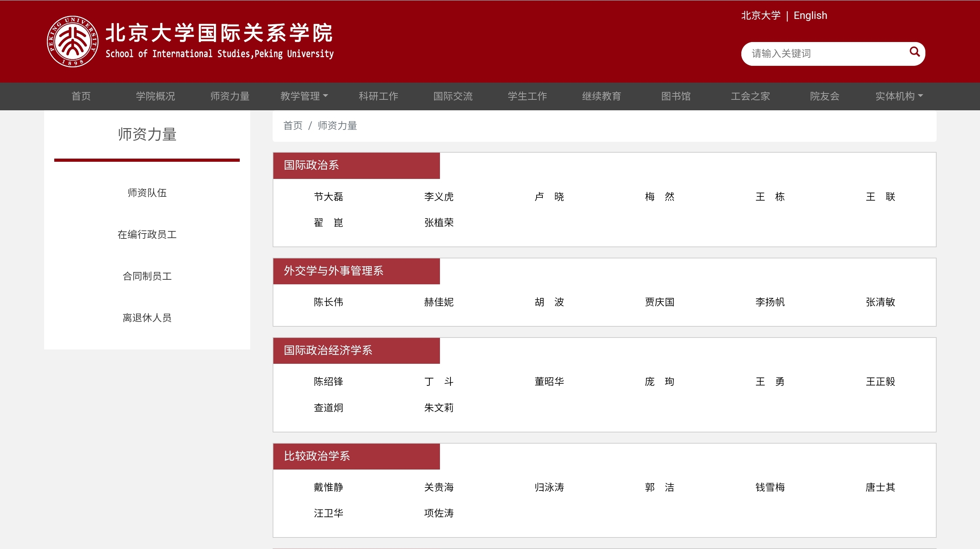Screen dimensions: 980x549
Task: Go to 首页 in navigation bar
Action: [81, 96]
